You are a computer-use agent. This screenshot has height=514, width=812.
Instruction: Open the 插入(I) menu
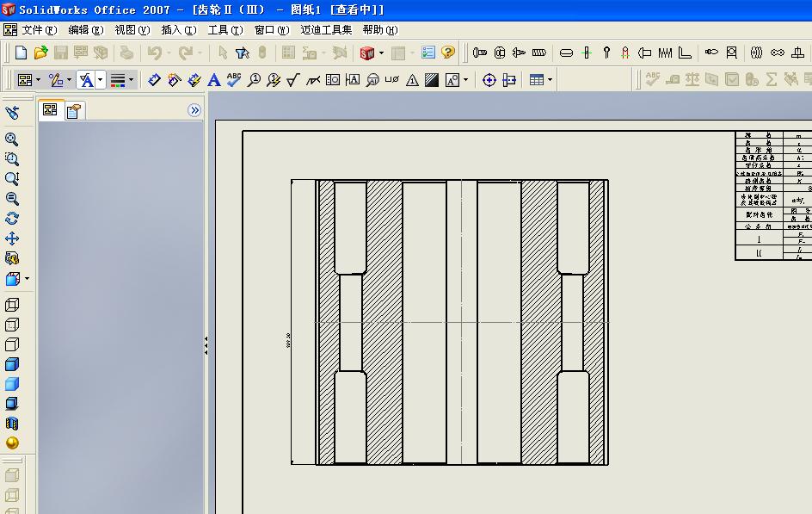click(179, 30)
